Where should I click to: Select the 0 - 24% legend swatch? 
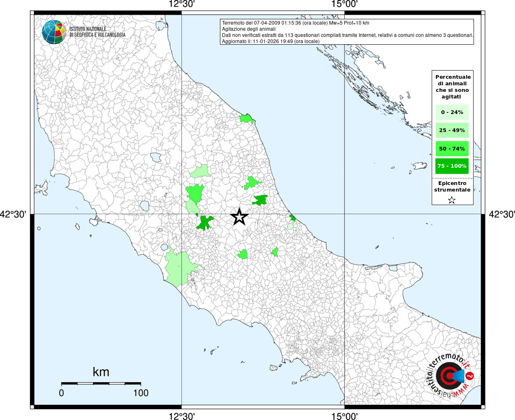pos(452,112)
